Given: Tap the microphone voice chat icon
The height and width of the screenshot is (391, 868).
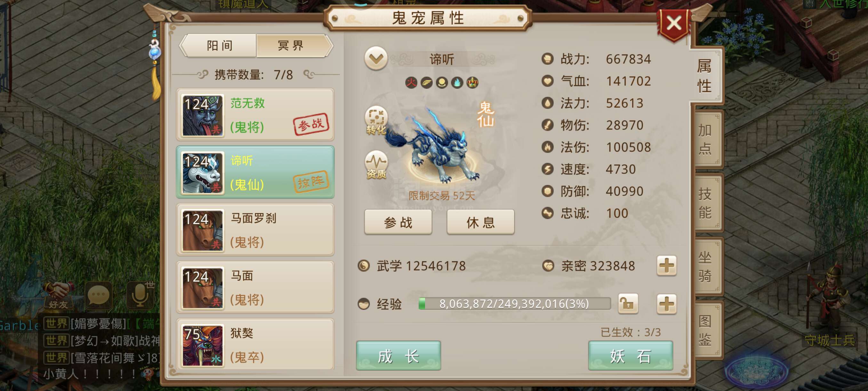Looking at the screenshot, I should [140, 295].
